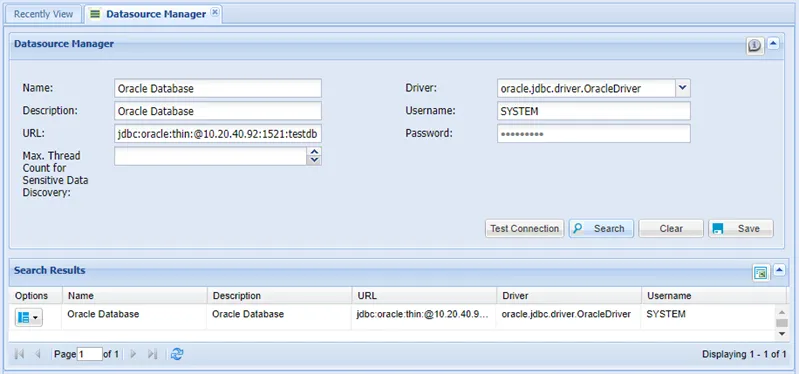
Task: Click the Search Results export icon
Action: [761, 273]
